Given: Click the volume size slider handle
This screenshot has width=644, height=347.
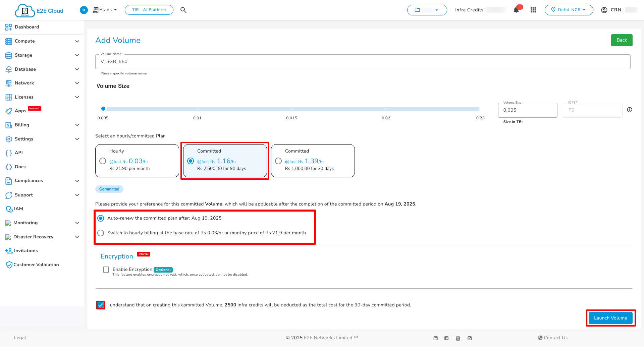Looking at the screenshot, I should pyautogui.click(x=103, y=109).
